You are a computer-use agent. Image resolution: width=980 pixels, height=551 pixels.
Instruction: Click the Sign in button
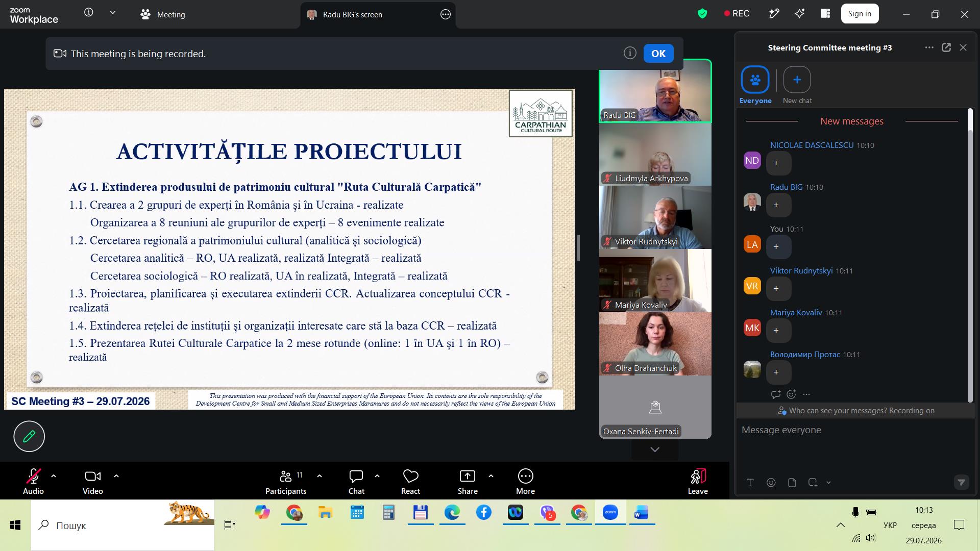(x=860, y=14)
